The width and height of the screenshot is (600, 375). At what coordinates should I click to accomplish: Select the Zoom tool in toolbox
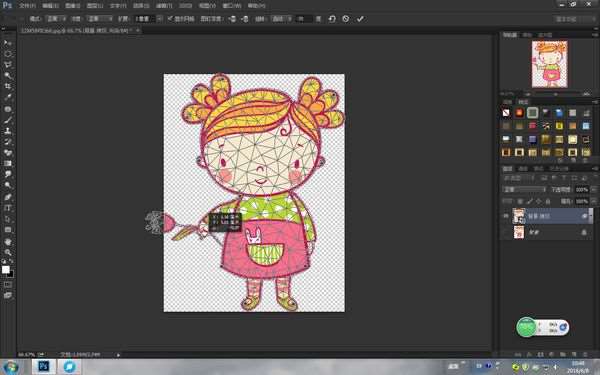[8, 253]
